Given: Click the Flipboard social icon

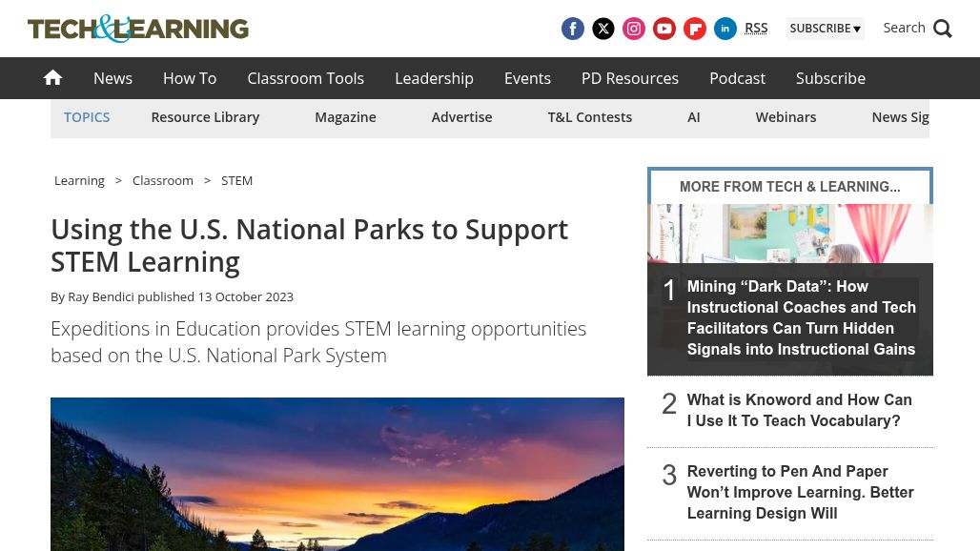Looking at the screenshot, I should tap(695, 29).
